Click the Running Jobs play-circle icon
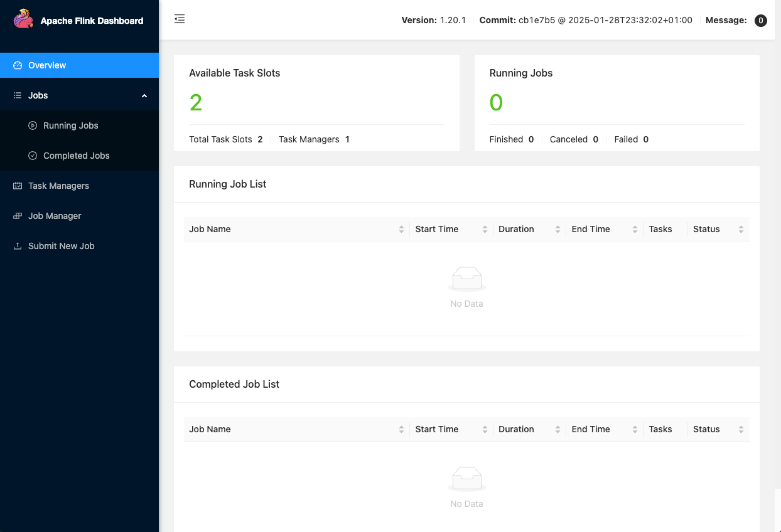 [x=33, y=125]
